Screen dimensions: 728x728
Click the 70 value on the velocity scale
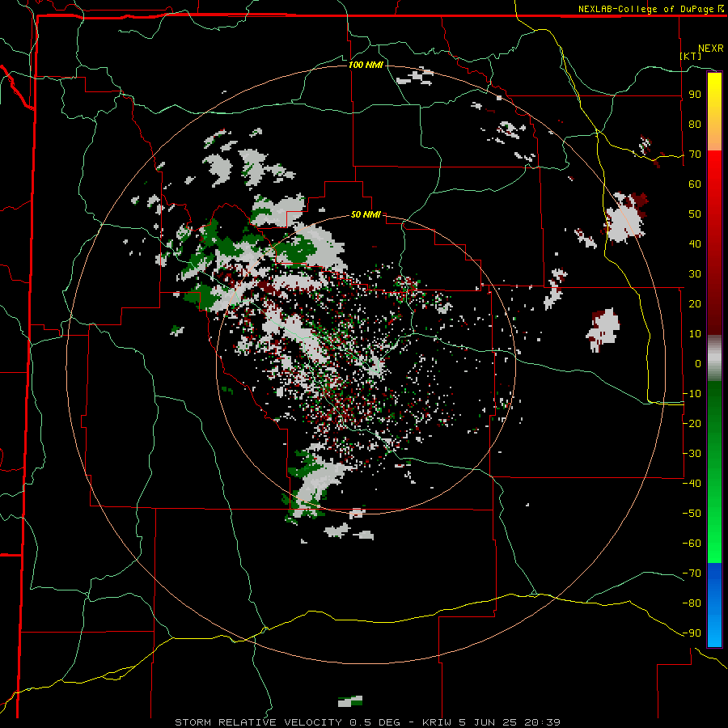pos(695,154)
